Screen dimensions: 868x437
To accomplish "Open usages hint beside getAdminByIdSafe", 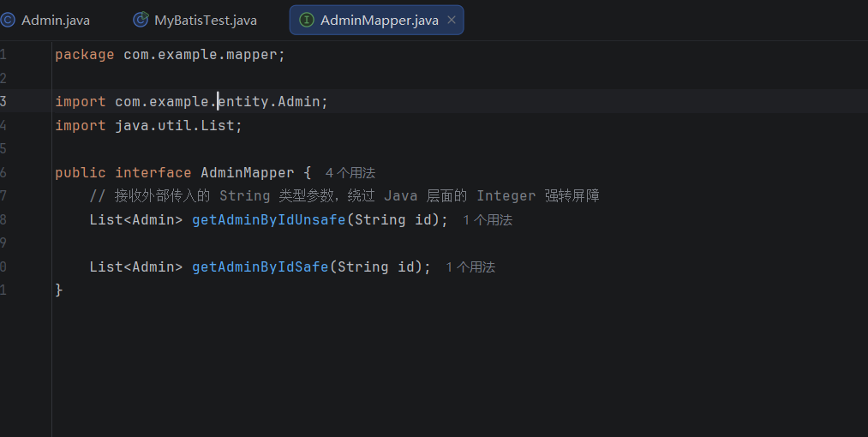I will point(470,267).
